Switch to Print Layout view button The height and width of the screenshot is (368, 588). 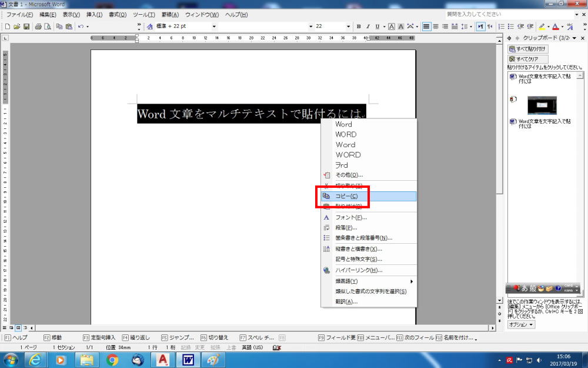point(18,328)
